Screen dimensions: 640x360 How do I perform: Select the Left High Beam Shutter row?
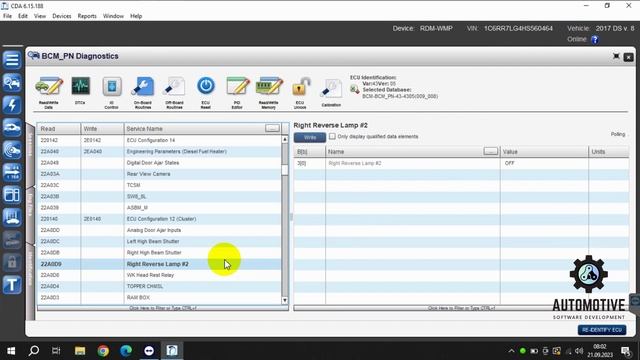point(159,241)
